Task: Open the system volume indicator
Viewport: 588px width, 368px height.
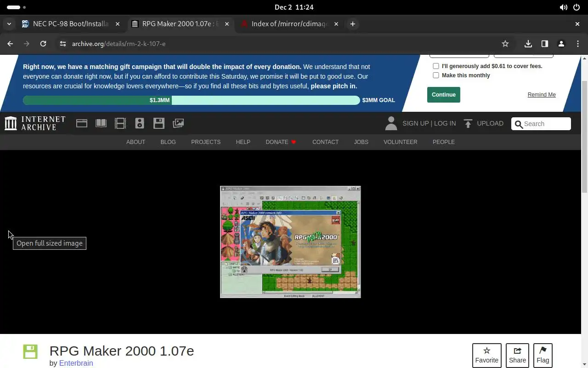Action: [x=563, y=7]
